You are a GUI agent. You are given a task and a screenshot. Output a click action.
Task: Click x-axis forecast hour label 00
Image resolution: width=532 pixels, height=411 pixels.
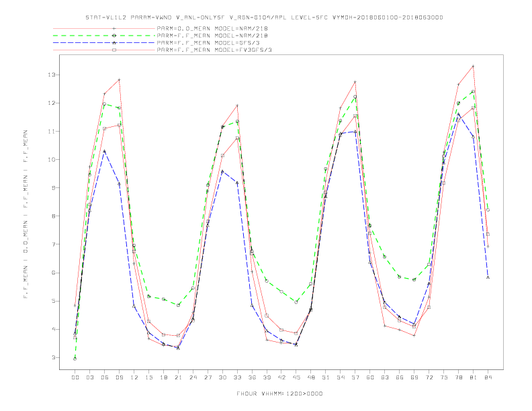75,377
